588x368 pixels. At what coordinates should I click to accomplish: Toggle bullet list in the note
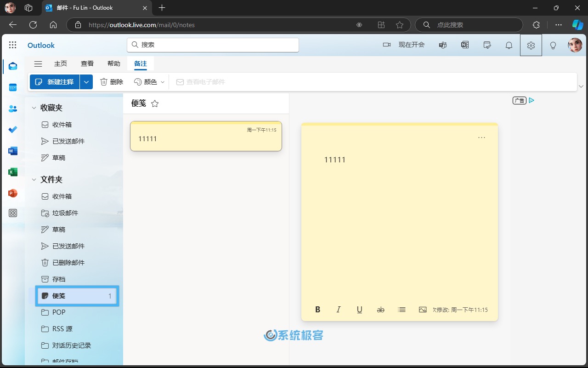pos(401,310)
